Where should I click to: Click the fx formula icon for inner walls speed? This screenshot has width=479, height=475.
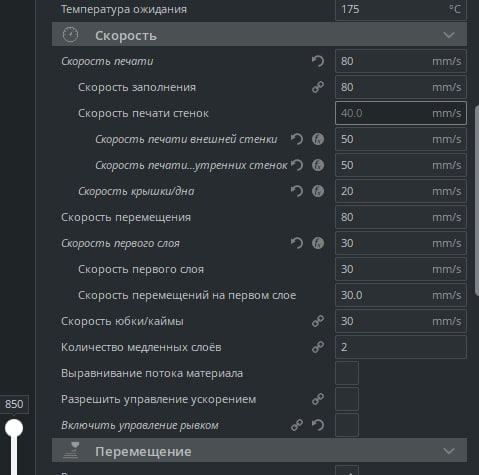(318, 165)
